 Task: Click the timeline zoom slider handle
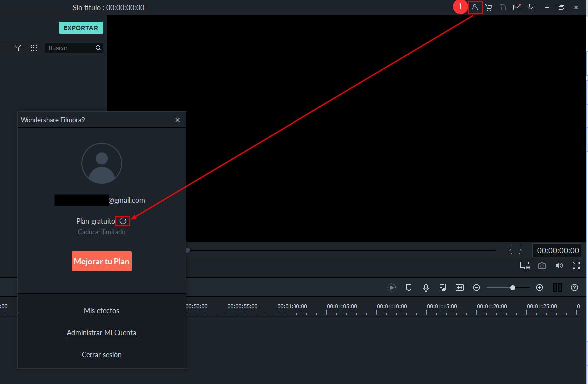(x=512, y=288)
